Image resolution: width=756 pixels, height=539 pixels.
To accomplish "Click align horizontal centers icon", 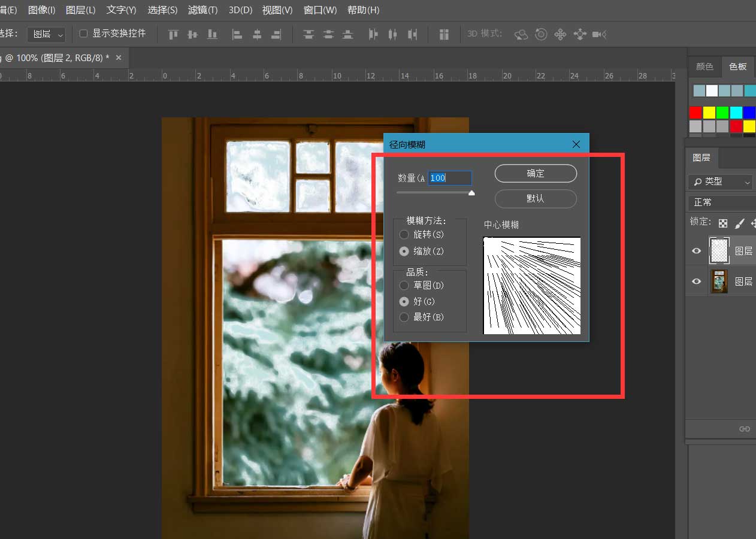I will point(257,34).
